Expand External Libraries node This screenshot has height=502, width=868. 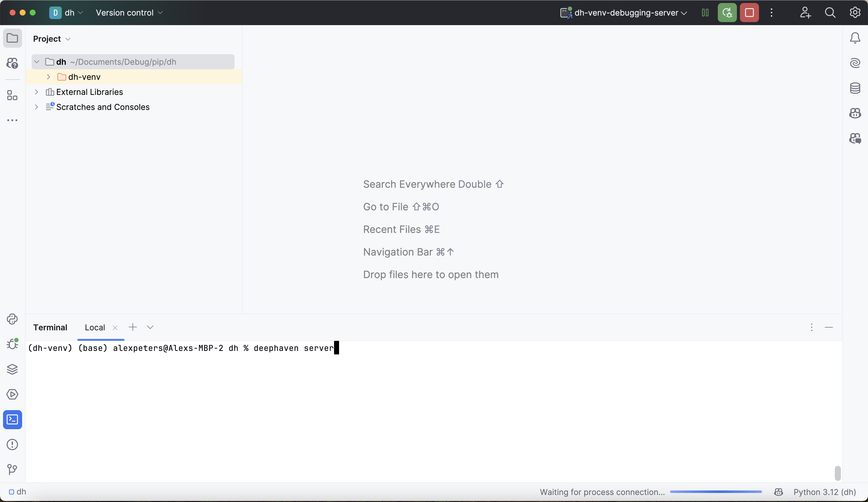(36, 92)
